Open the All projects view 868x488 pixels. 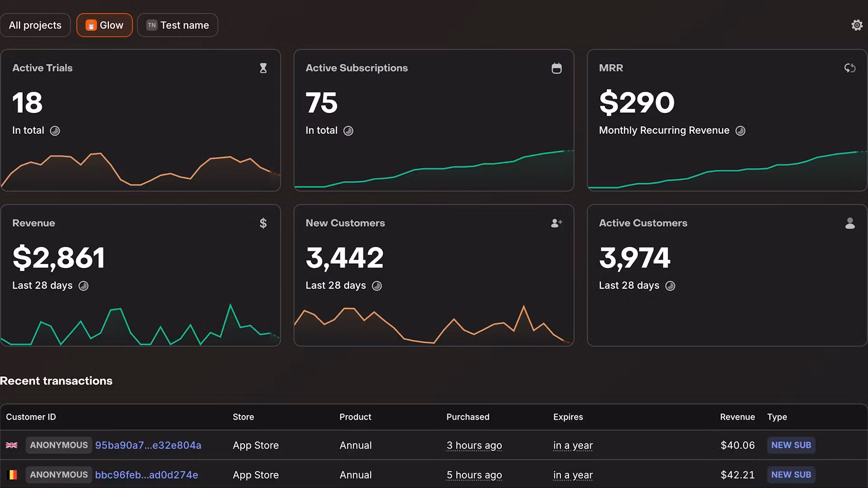click(x=35, y=25)
